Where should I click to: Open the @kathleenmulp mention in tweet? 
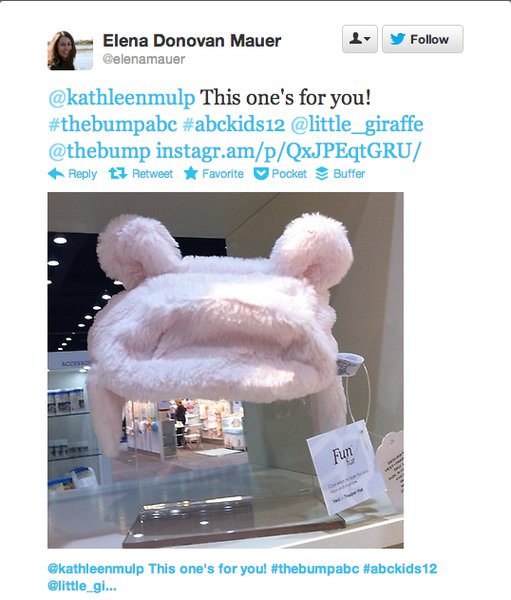click(x=122, y=98)
